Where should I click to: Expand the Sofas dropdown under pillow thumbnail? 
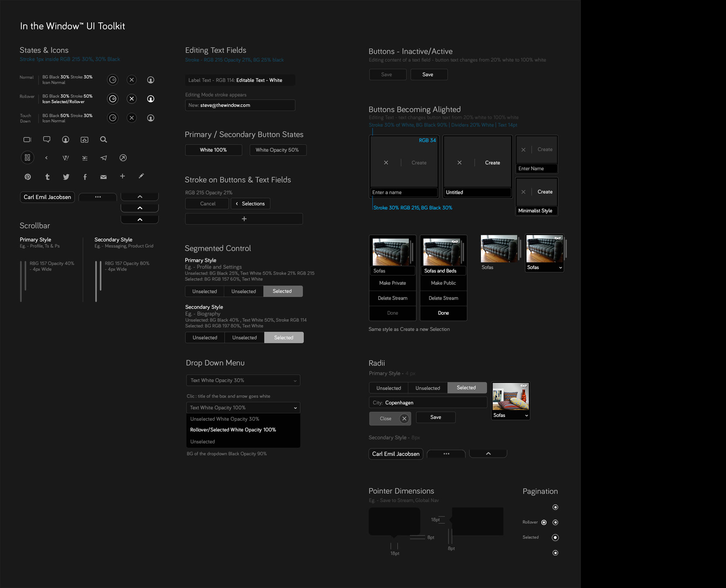coord(526,415)
